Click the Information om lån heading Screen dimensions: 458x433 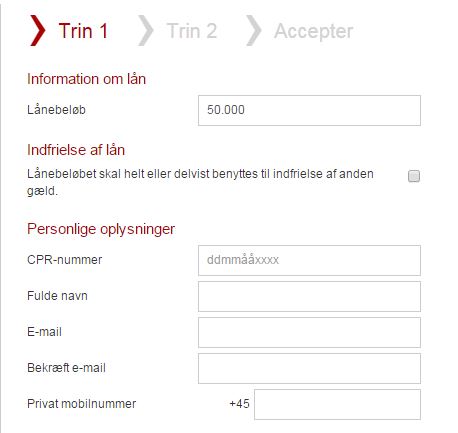point(86,79)
